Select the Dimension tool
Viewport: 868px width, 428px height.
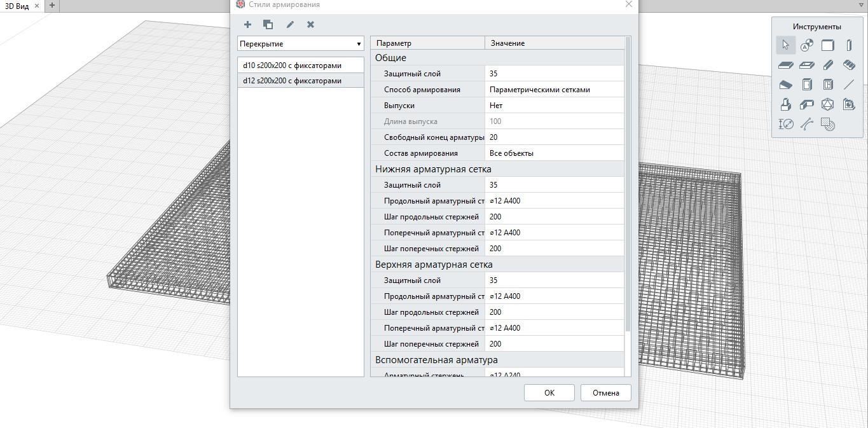786,124
